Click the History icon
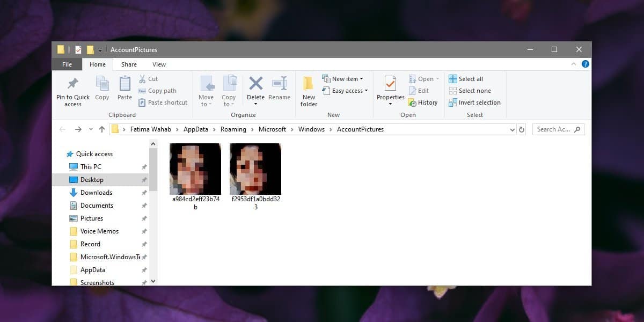The width and height of the screenshot is (644, 322). pos(423,102)
